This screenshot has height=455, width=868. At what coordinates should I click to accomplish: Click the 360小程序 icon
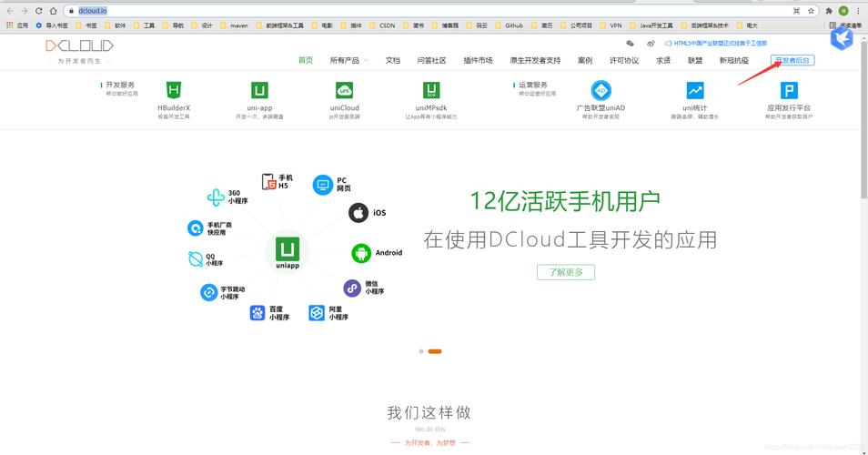[216, 197]
